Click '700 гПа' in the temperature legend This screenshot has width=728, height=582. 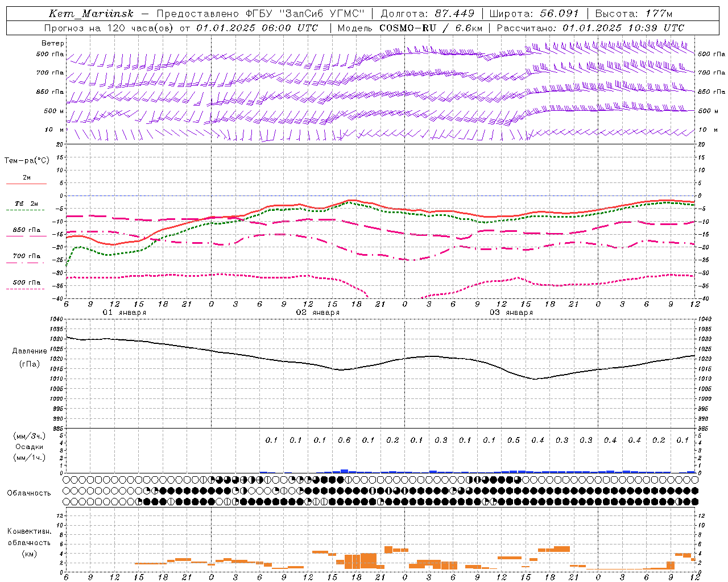[27, 256]
